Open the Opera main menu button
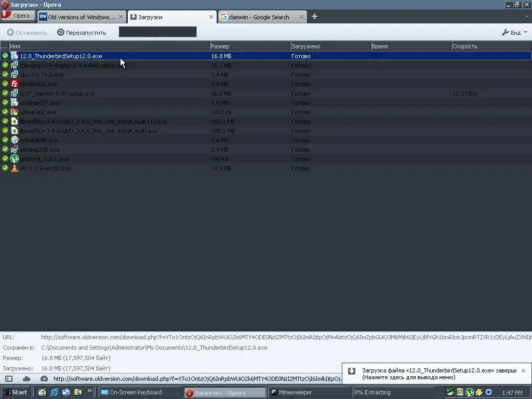The image size is (532, 399). click(x=18, y=16)
